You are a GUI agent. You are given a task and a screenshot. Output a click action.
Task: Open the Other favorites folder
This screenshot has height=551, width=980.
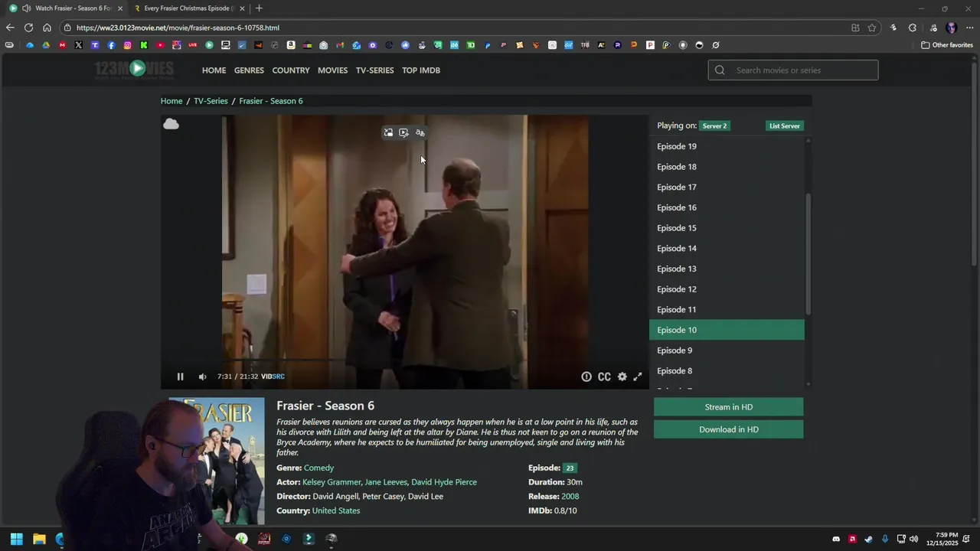click(x=947, y=45)
